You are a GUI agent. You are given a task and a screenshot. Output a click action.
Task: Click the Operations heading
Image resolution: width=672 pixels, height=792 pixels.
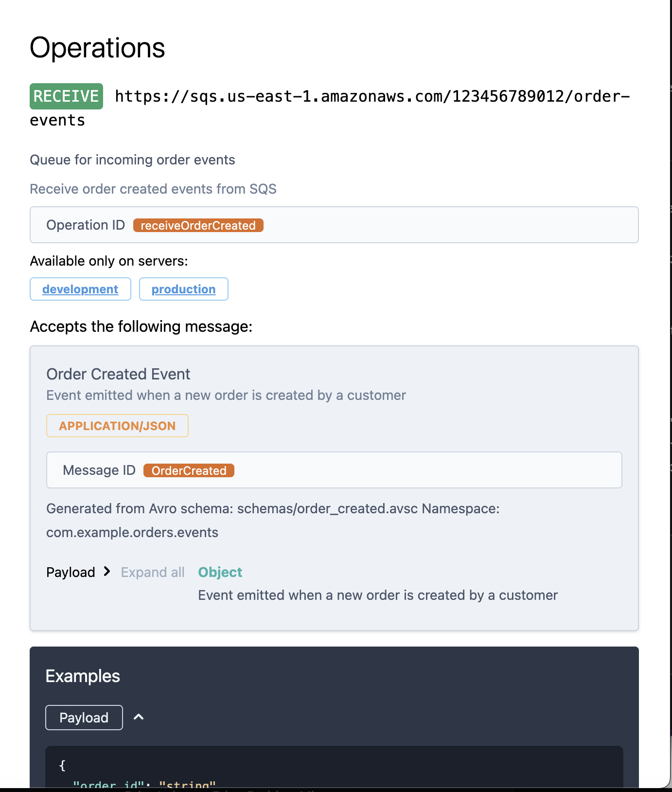(x=97, y=48)
